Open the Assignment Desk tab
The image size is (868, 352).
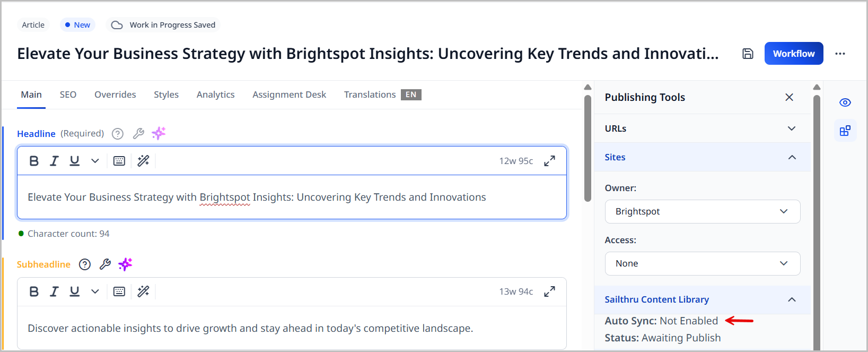pos(289,95)
